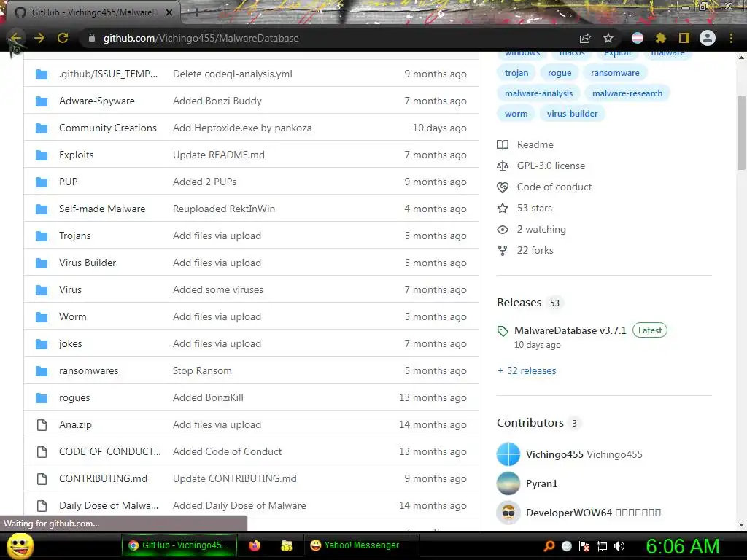Image resolution: width=747 pixels, height=560 pixels.
Task: Click the scale icon by GPL-3.0 license
Action: tap(503, 166)
